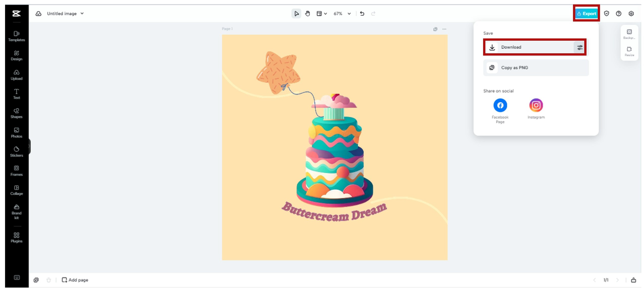Open the Background tool on right panel
This screenshot has height=293, width=644.
click(629, 34)
